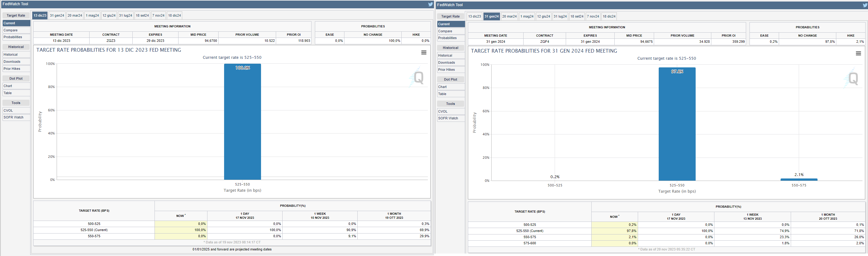Open the 1 mag24 meeting tab in left panel

[x=92, y=15]
